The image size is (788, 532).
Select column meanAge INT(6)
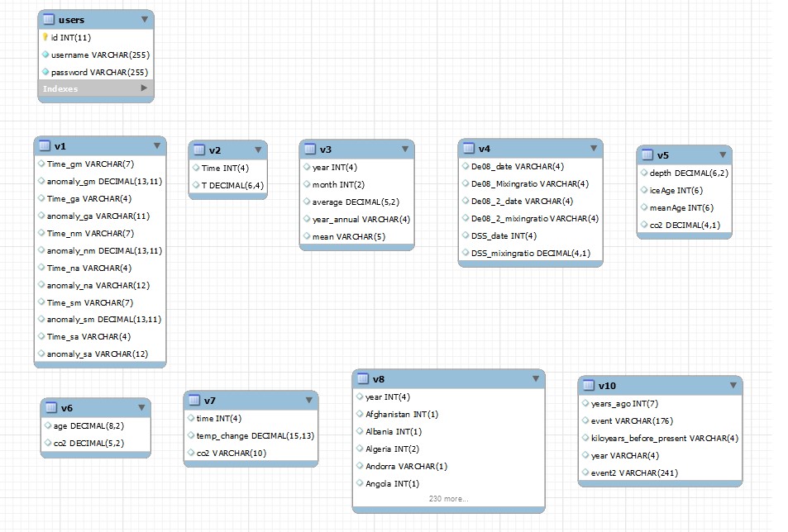click(x=684, y=208)
